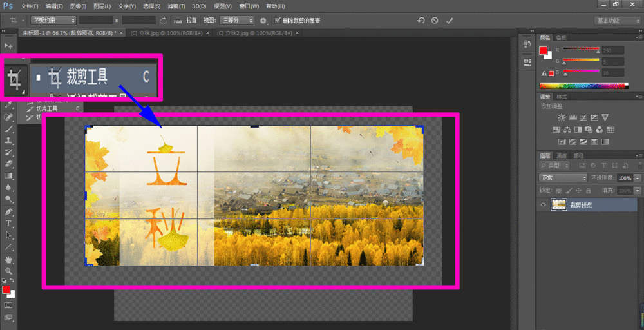Viewport: 644px width, 330px height.
Task: Toggle the delete cropped pixels checkbox
Action: click(278, 21)
